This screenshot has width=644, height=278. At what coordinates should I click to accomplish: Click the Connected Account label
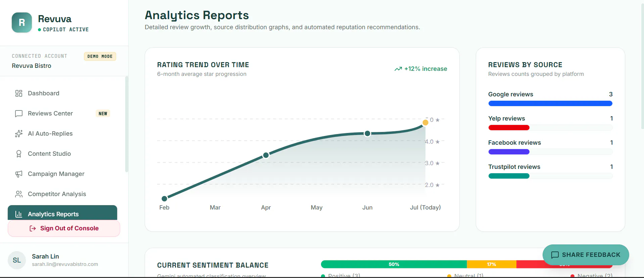click(x=40, y=56)
